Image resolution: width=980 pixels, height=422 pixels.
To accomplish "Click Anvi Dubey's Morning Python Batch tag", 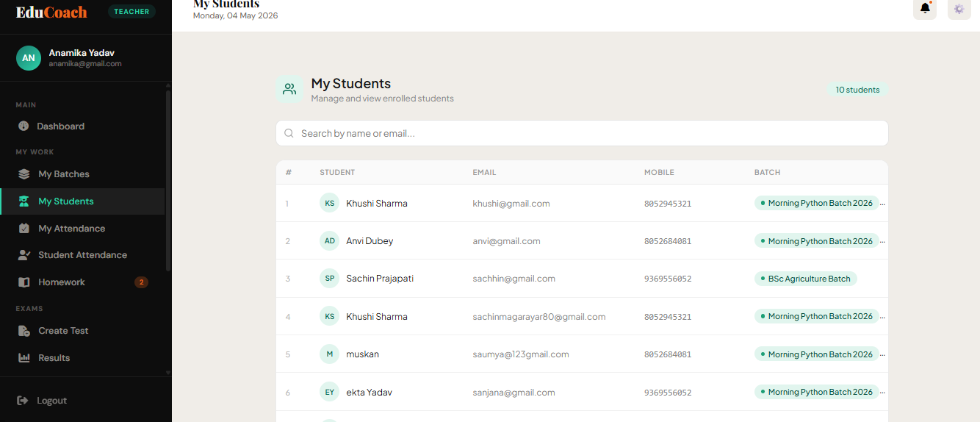I will 816,241.
